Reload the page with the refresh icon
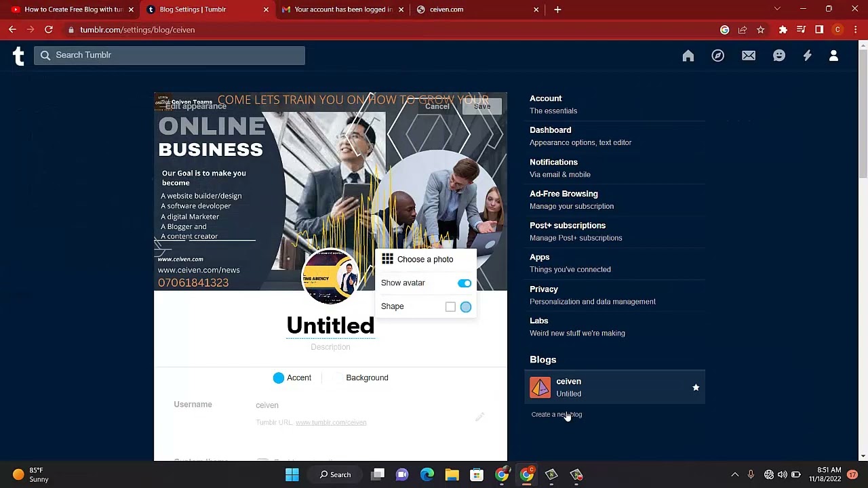The height and width of the screenshot is (488, 868). 49,30
